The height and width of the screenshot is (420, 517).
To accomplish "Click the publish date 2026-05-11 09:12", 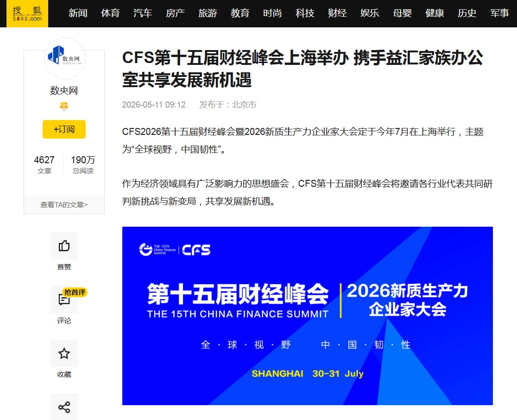I will (x=154, y=105).
